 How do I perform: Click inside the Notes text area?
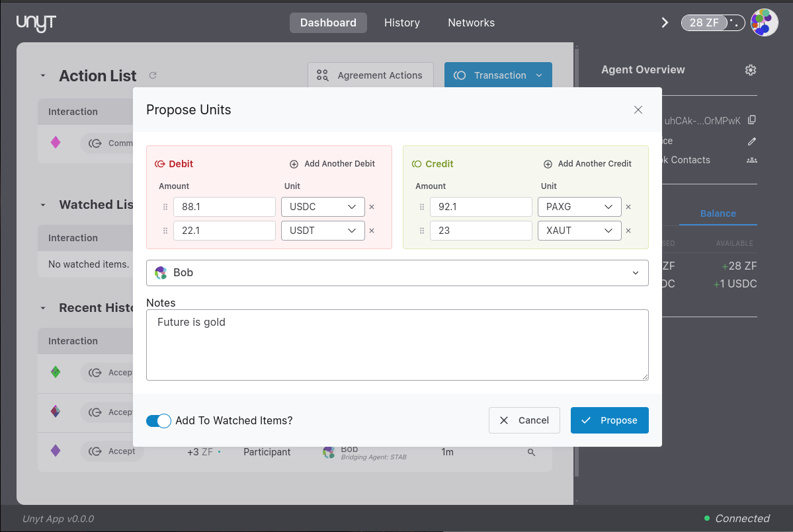(397, 344)
